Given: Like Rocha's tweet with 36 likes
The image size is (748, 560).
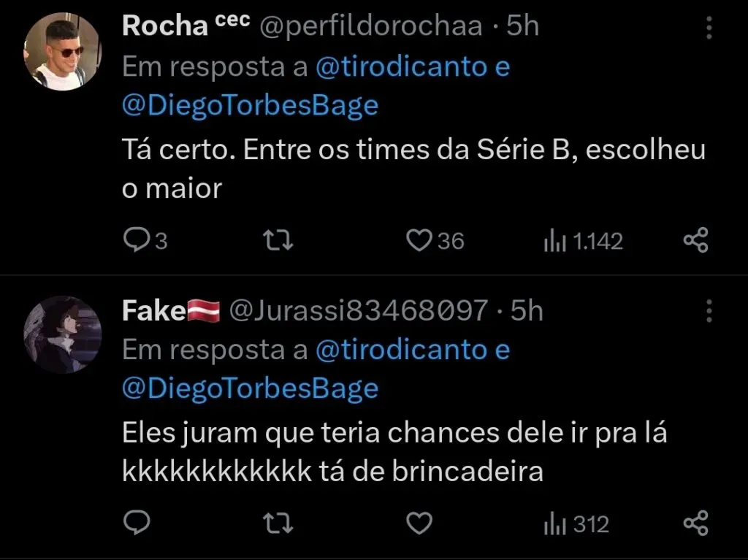Looking at the screenshot, I should click(420, 241).
